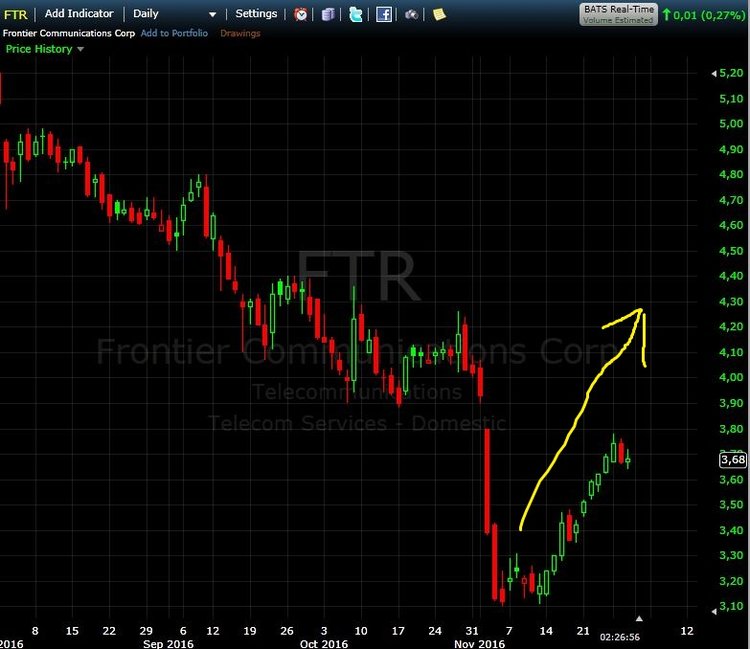Click the Sep 2016 axis label
This screenshot has width=750, height=649.
click(x=168, y=644)
